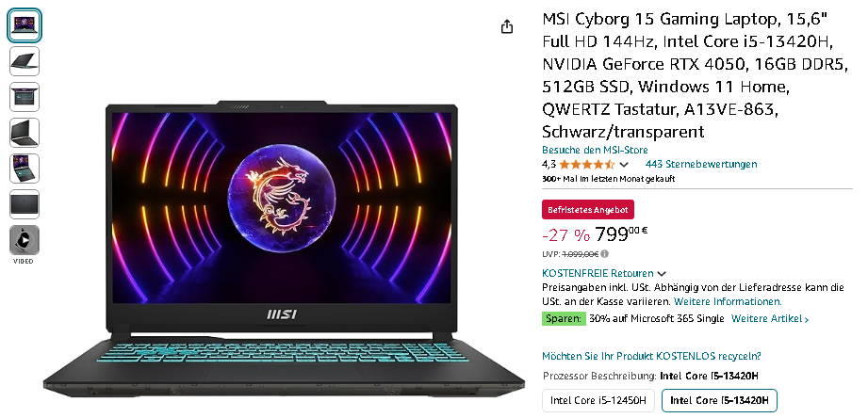Select the second thumbnail showing the laptop lid at an angle
This screenshot has height=418, width=868.
(25, 61)
